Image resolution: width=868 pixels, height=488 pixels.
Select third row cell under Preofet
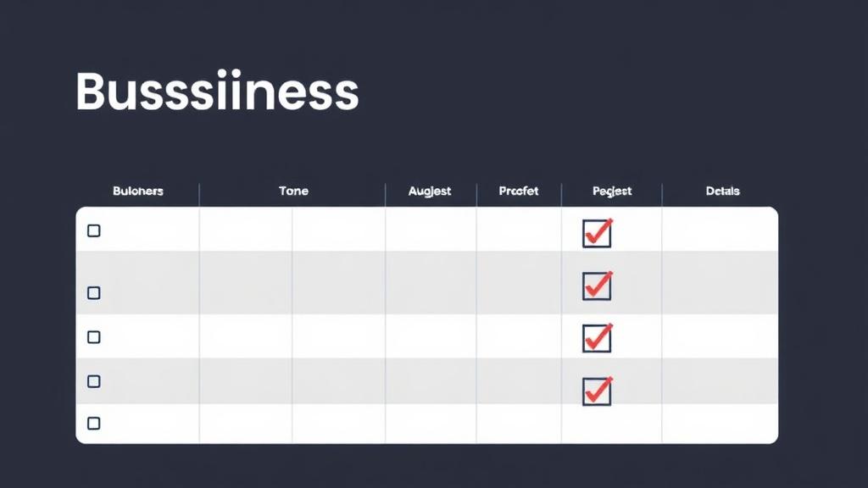click(519, 336)
